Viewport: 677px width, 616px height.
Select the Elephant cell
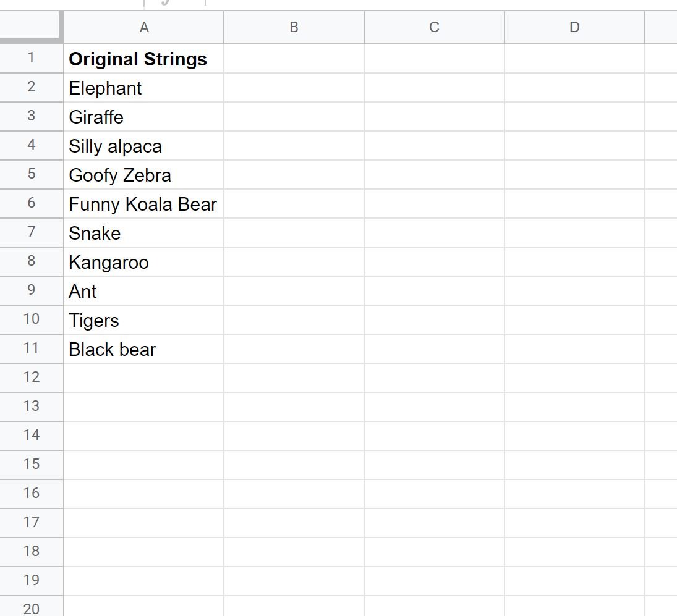pos(144,88)
